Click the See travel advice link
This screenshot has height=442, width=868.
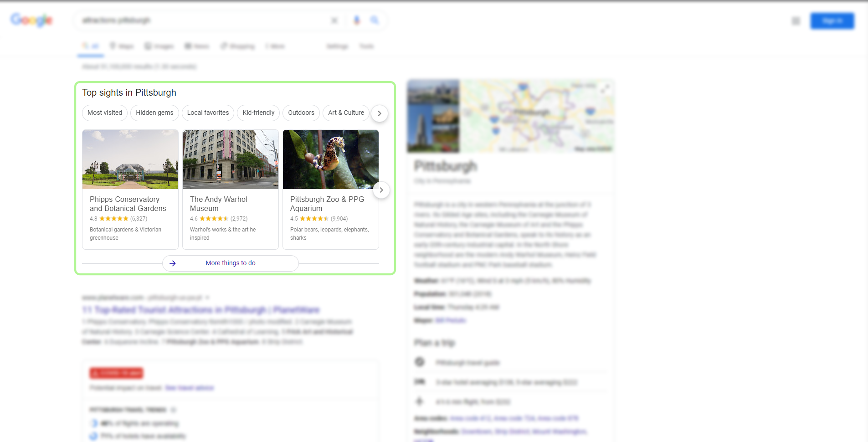(190, 388)
